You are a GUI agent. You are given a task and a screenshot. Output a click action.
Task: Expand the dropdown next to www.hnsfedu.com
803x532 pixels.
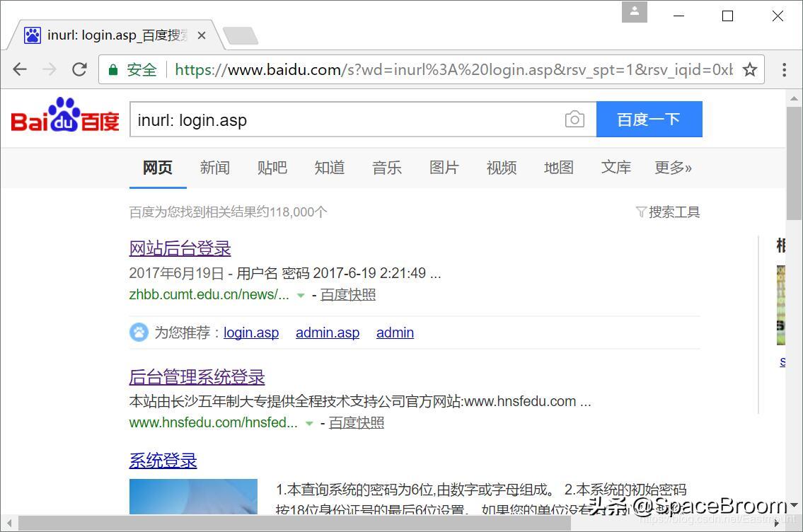pyautogui.click(x=309, y=424)
